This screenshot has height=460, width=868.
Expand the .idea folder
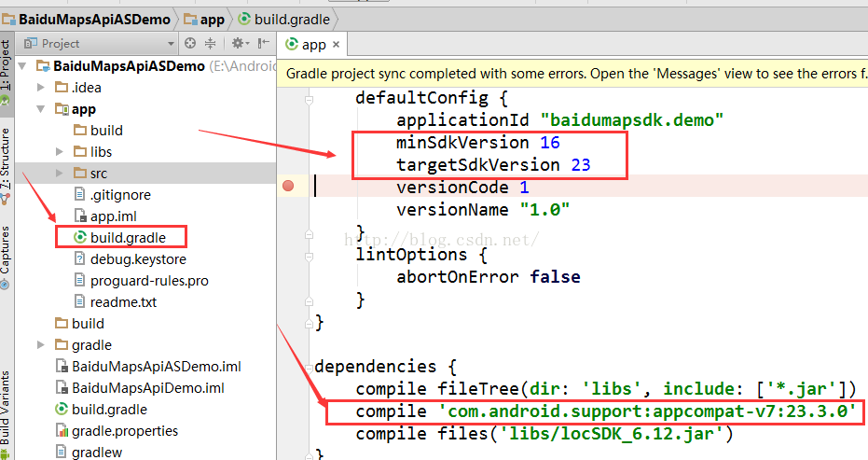(x=40, y=87)
